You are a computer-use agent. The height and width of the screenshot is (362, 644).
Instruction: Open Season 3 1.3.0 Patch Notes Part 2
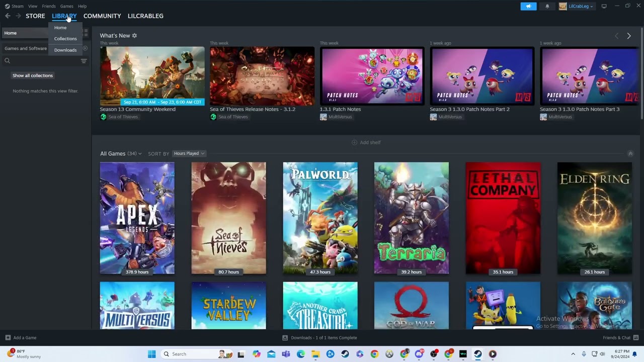point(482,75)
